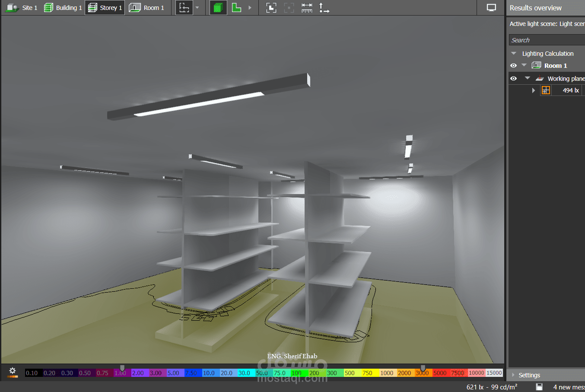Select the 494 lx result value
Screen dimensions: 585x392
click(571, 90)
